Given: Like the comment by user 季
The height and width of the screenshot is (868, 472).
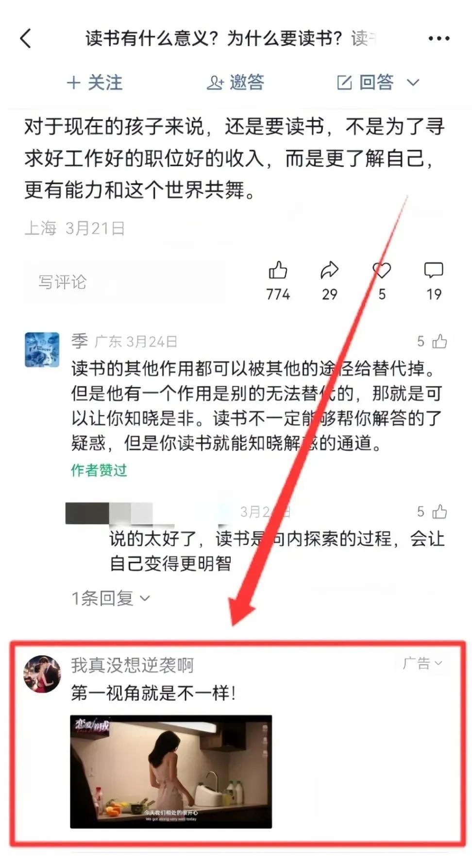Looking at the screenshot, I should click(439, 341).
